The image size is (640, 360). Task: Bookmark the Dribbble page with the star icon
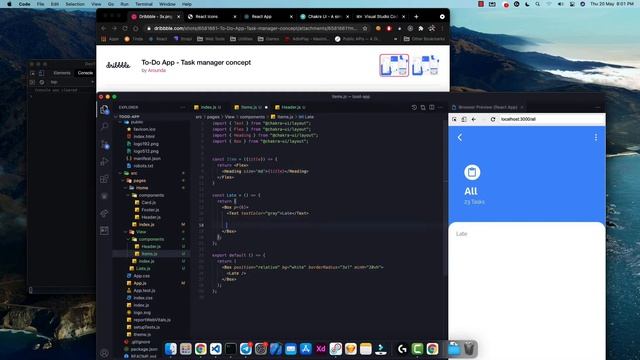[x=365, y=28]
